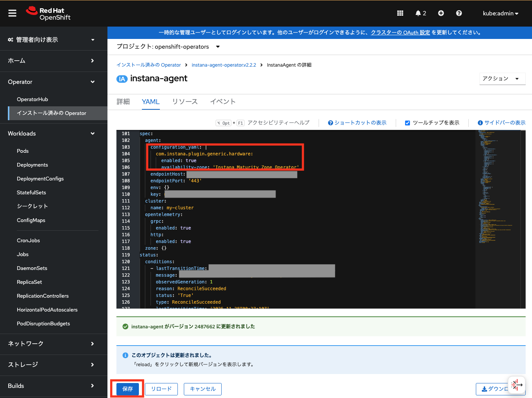Switch to the Resources tab
This screenshot has height=398, width=532.
tap(185, 102)
